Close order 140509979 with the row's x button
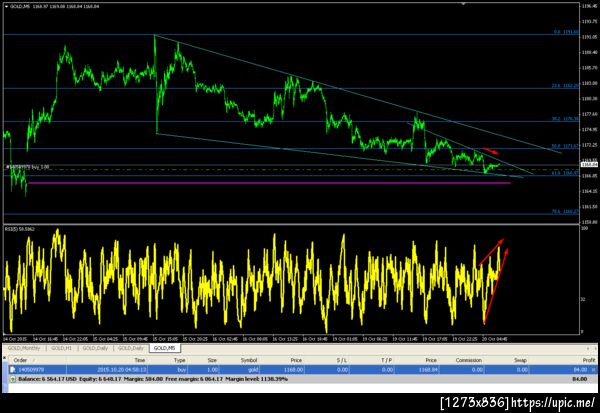Screen dimensions: 600x413 pos(593,370)
